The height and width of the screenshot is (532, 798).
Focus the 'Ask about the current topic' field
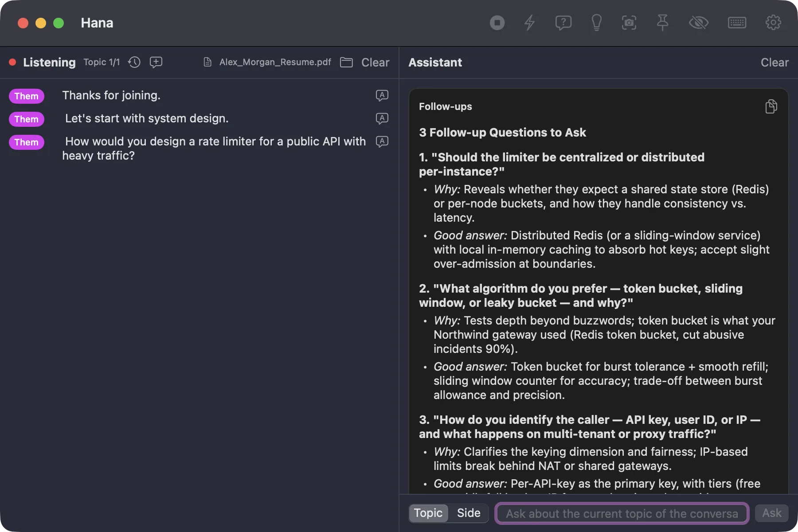[622, 513]
